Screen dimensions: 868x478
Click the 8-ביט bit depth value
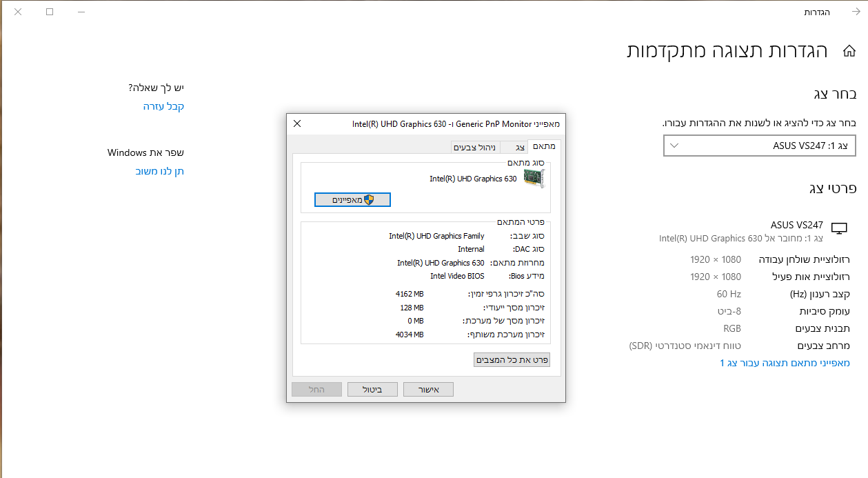click(x=729, y=311)
